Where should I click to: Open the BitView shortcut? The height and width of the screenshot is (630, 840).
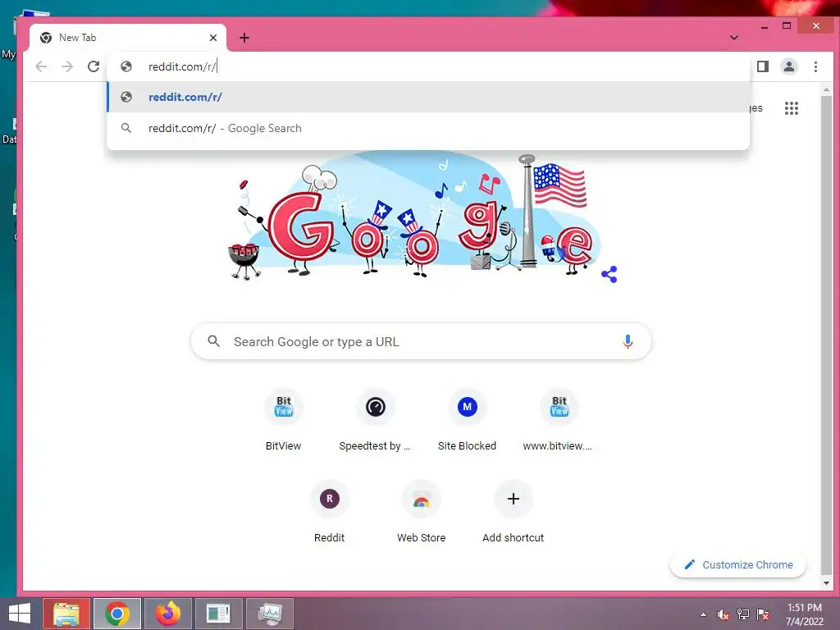283,421
